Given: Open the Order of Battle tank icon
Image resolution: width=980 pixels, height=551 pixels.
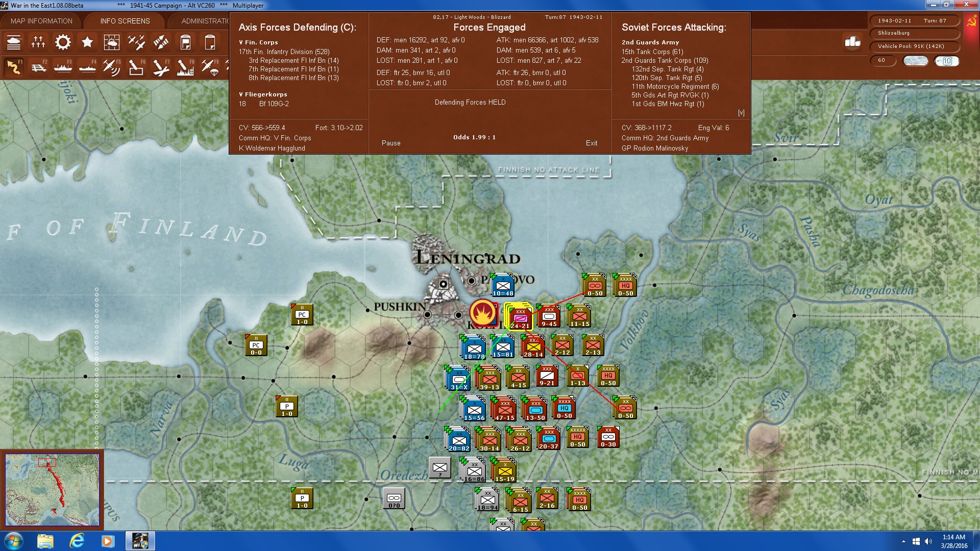Looking at the screenshot, I should tap(14, 42).
